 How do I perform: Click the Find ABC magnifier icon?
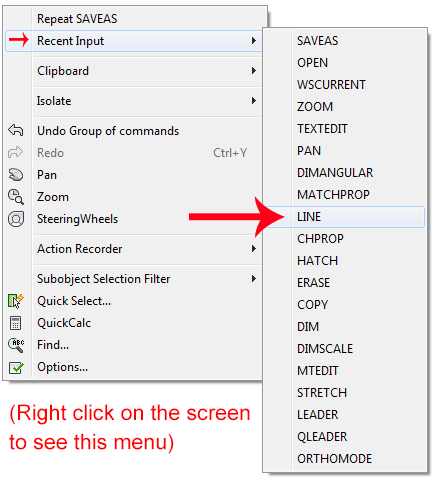pyautogui.click(x=16, y=345)
